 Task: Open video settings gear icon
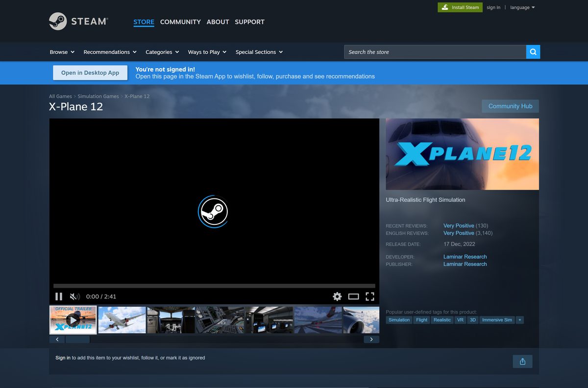coord(337,296)
